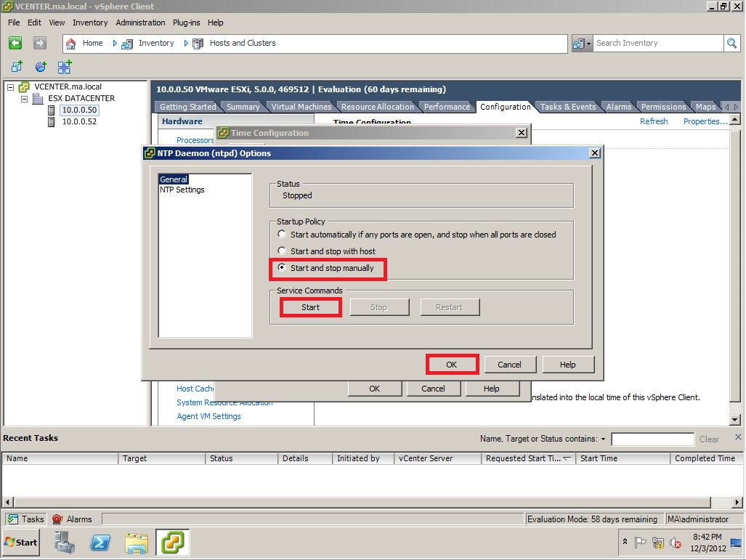Click the Refresh link
The width and height of the screenshot is (746, 560).
654,121
